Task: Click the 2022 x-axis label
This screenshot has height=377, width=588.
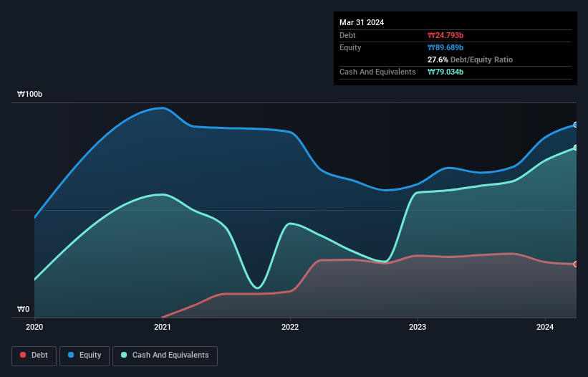Action: [290, 327]
